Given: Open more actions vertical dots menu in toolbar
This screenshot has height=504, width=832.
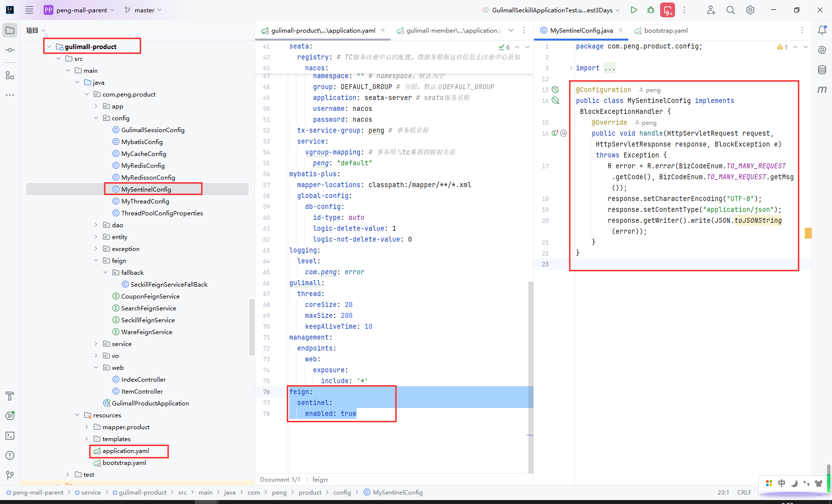Looking at the screenshot, I should (684, 10).
